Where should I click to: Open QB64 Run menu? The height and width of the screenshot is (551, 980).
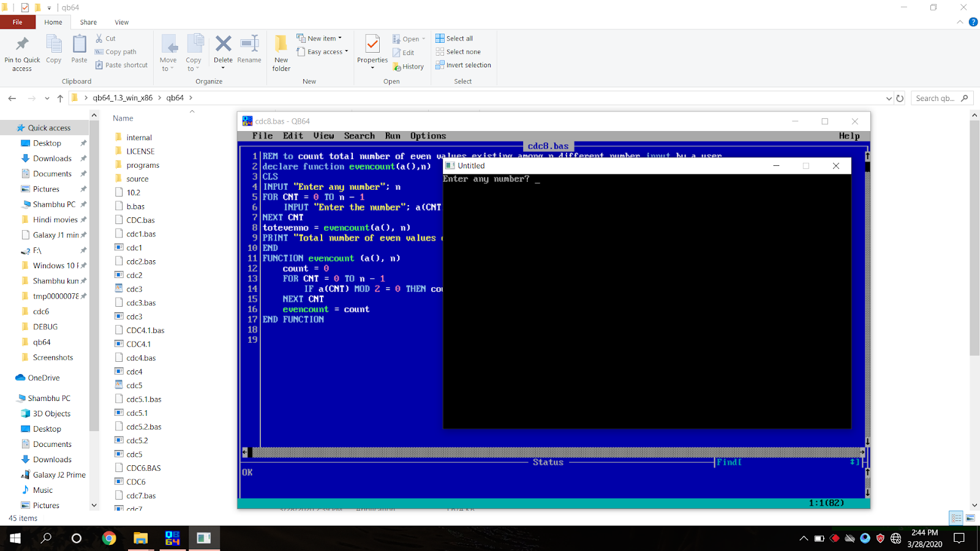pos(393,136)
